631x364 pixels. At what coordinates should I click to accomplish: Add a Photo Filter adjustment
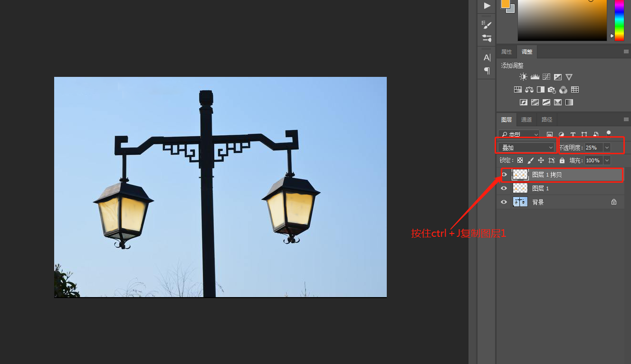(x=552, y=89)
